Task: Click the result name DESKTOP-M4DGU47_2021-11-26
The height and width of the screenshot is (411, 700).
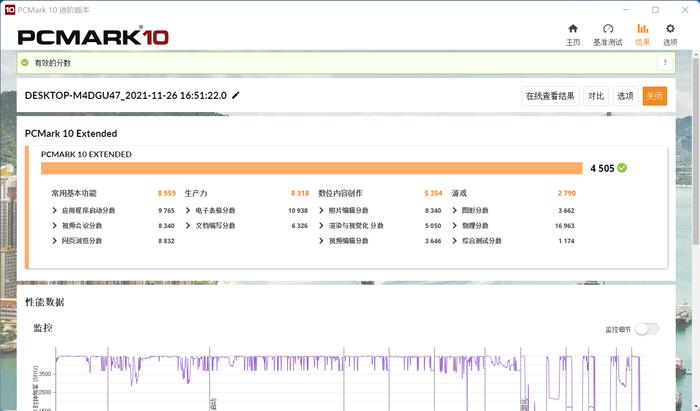Action: pos(125,95)
